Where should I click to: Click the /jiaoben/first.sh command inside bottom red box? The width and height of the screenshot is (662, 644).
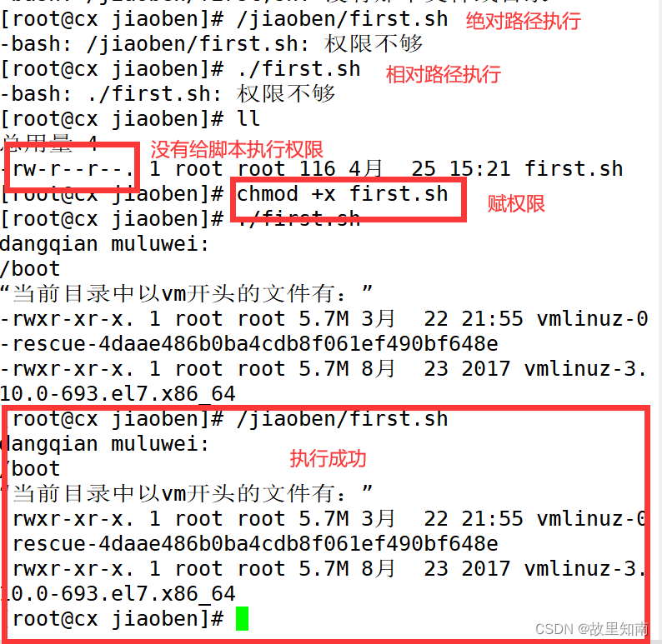pyautogui.click(x=342, y=419)
